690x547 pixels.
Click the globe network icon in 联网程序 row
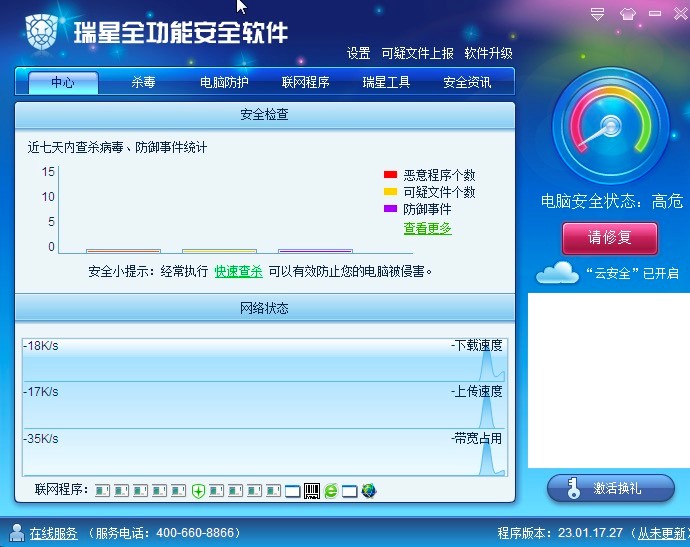[369, 491]
